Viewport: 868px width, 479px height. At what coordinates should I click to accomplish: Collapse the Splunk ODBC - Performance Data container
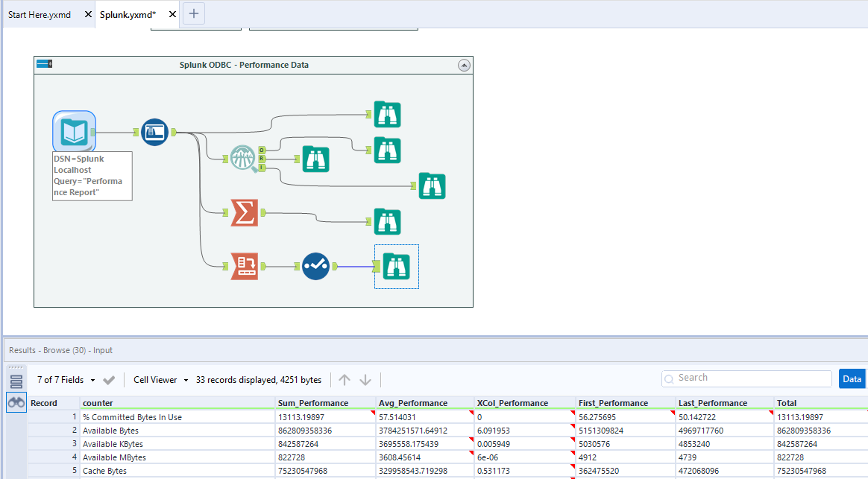(464, 65)
